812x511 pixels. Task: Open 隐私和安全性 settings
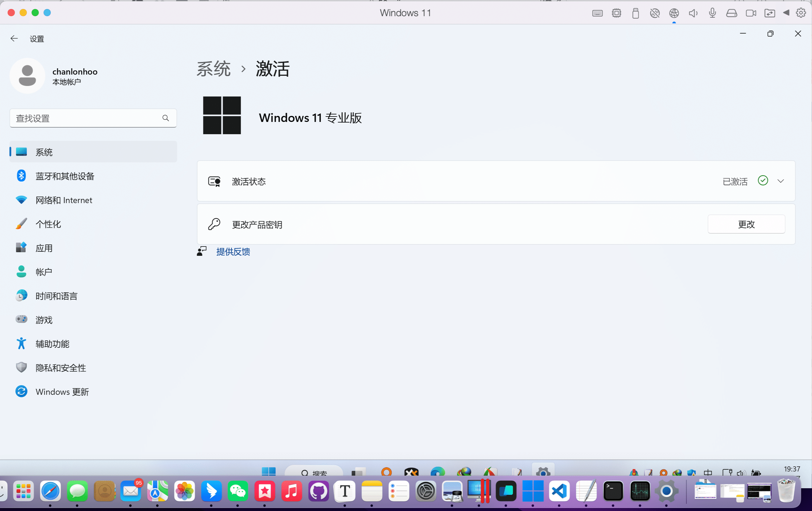93,367
